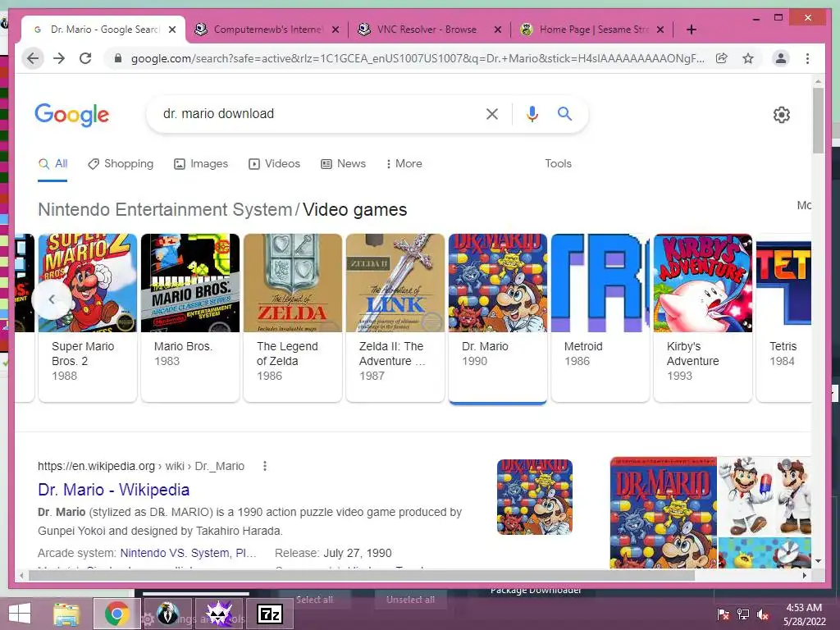Bookmark this page with the star icon
The width and height of the screenshot is (840, 630).
coord(748,58)
